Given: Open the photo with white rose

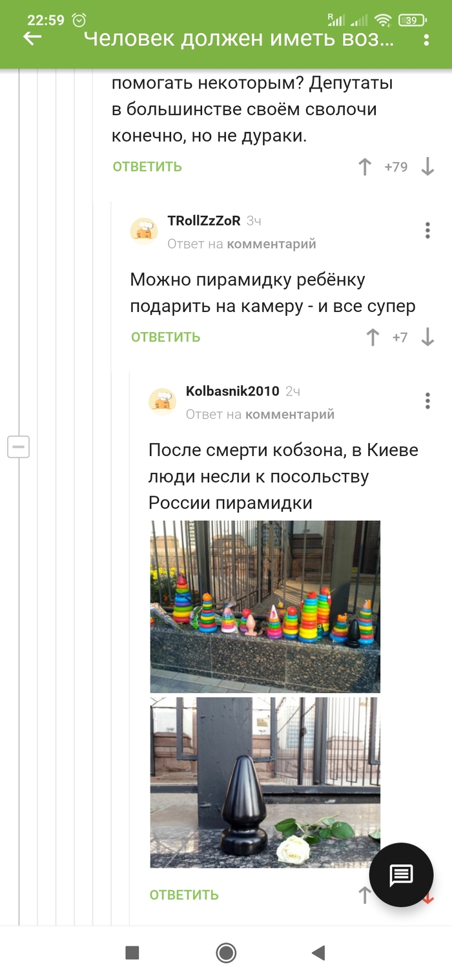Looking at the screenshot, I should click(265, 782).
